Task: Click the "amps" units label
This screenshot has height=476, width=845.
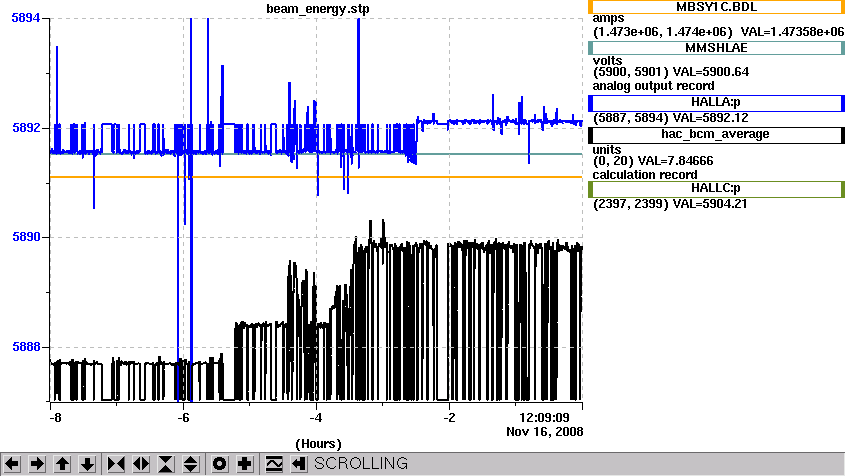Action: [x=608, y=19]
